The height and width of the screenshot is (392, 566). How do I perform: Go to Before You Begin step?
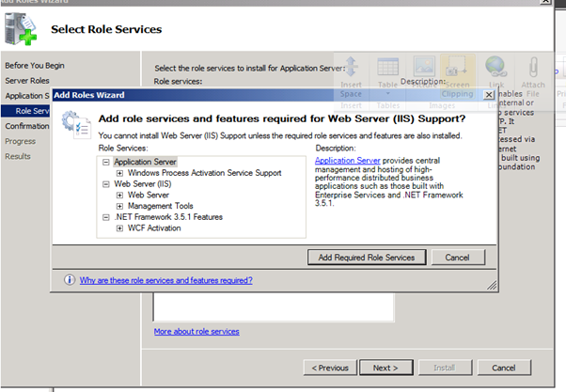[35, 66]
